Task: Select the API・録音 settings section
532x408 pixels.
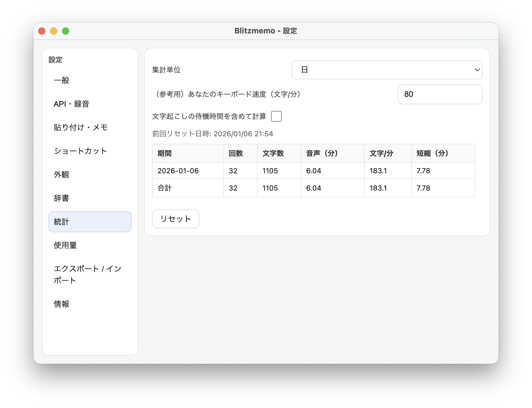Action: coord(72,104)
